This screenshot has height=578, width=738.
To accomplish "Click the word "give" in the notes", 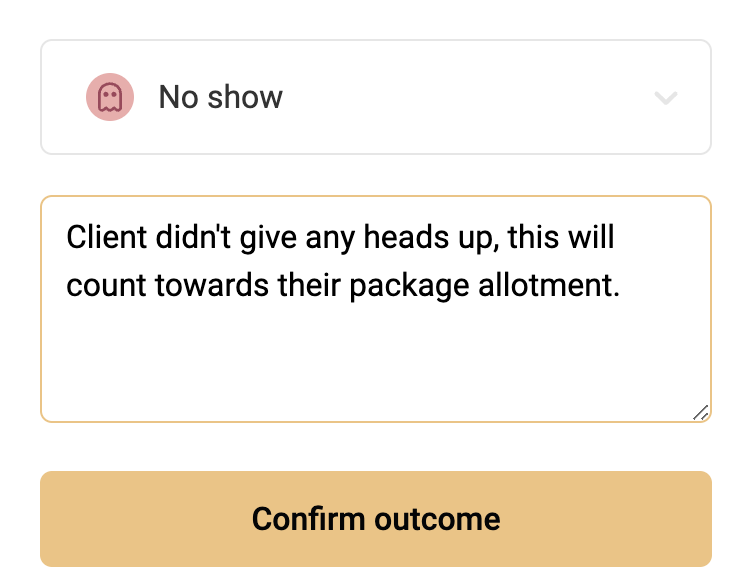I will click(268, 238).
